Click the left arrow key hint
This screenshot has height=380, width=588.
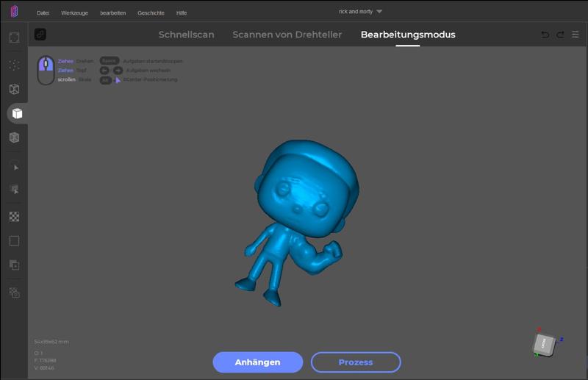104,71
